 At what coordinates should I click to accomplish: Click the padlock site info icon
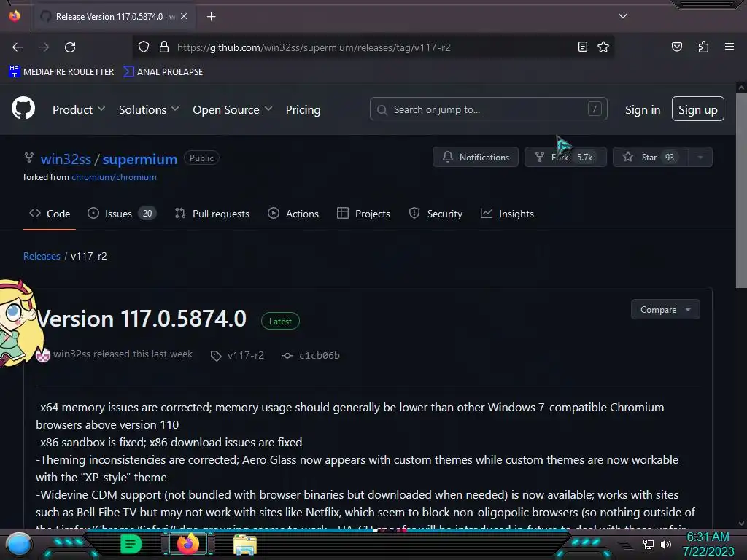(x=164, y=47)
